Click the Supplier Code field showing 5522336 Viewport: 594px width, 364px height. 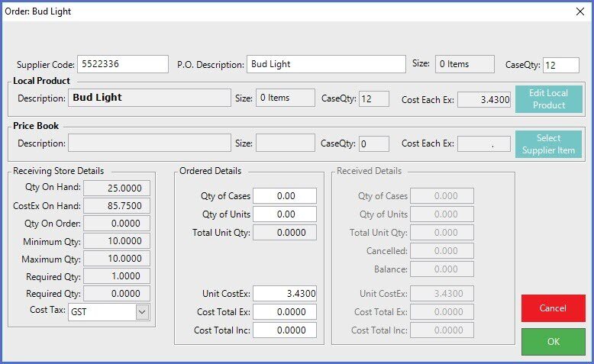[x=123, y=64]
